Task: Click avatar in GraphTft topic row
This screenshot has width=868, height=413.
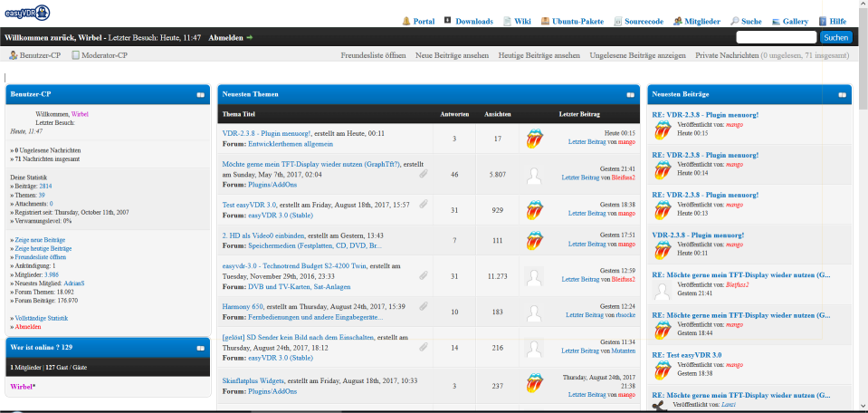Action: (x=534, y=176)
